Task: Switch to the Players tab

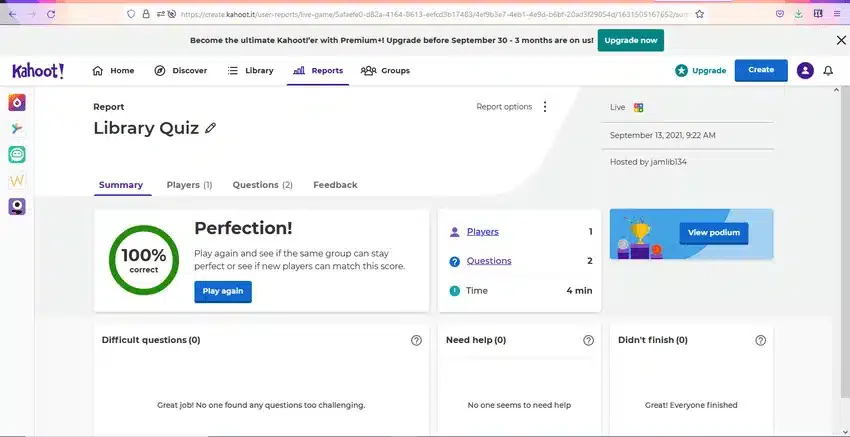Action: (x=189, y=185)
